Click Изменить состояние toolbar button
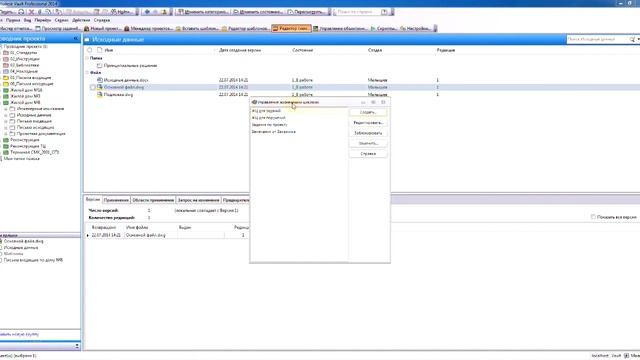This screenshot has width=640, height=360. click(258, 12)
